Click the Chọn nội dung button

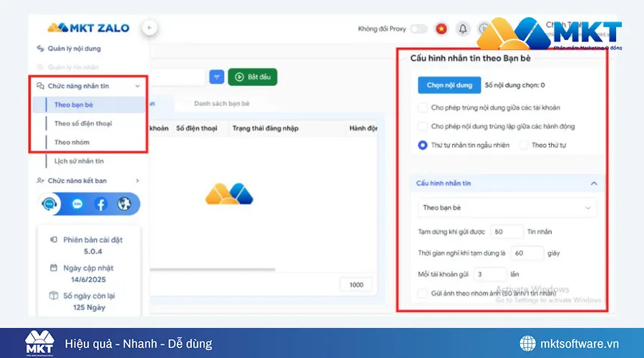(x=449, y=85)
